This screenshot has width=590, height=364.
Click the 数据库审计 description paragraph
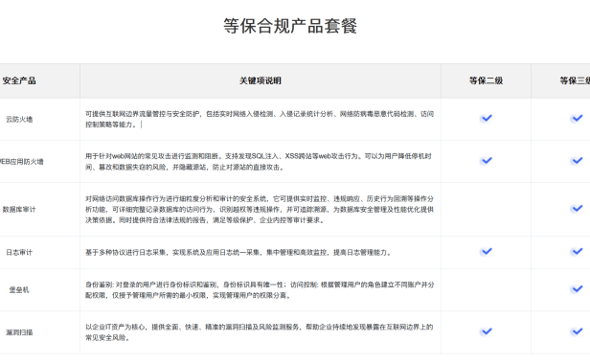point(260,209)
